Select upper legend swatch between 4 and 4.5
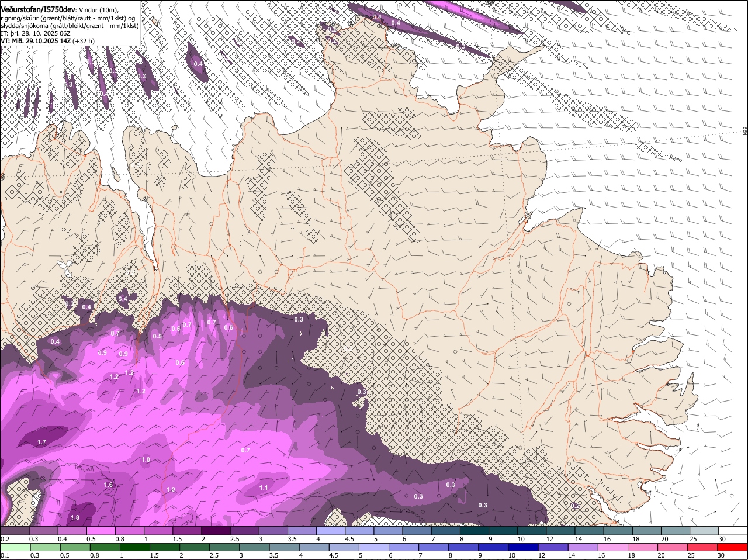 pyautogui.click(x=331, y=531)
